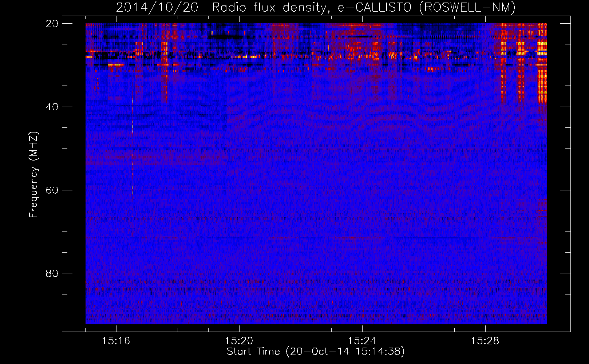
Task: Click the 20 frequency tick label
Action: tap(52, 24)
